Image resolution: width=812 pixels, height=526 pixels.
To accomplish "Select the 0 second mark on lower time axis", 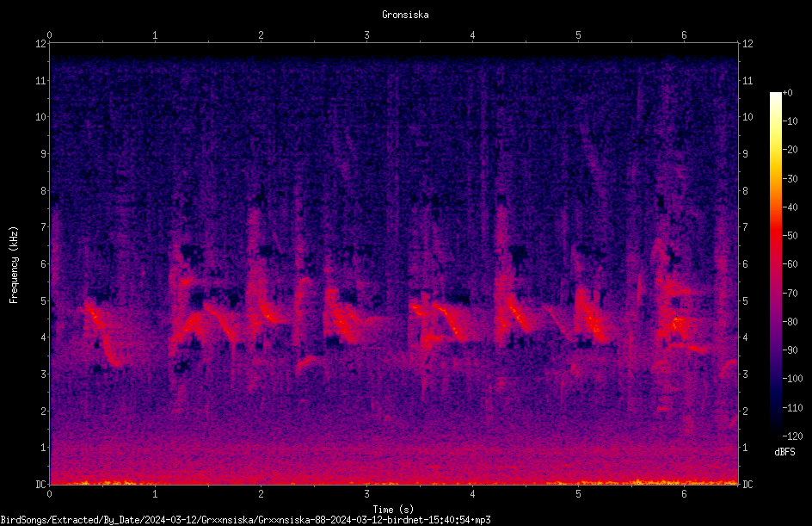I will (49, 494).
